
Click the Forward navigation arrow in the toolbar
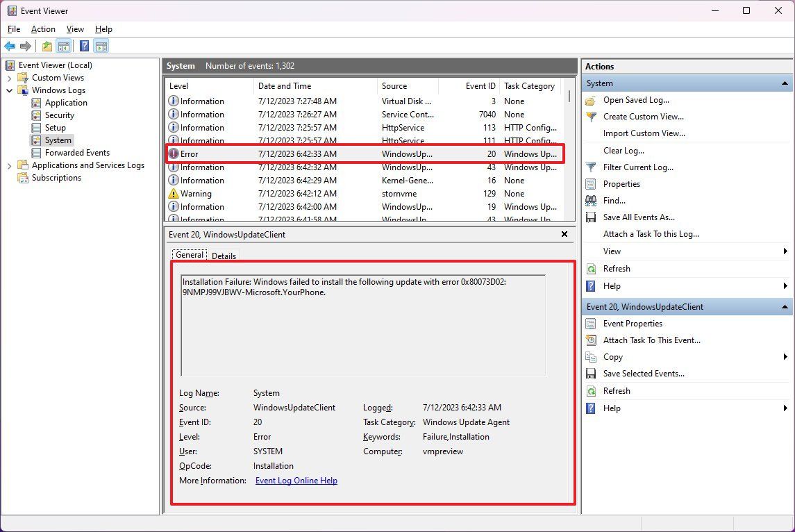point(26,46)
